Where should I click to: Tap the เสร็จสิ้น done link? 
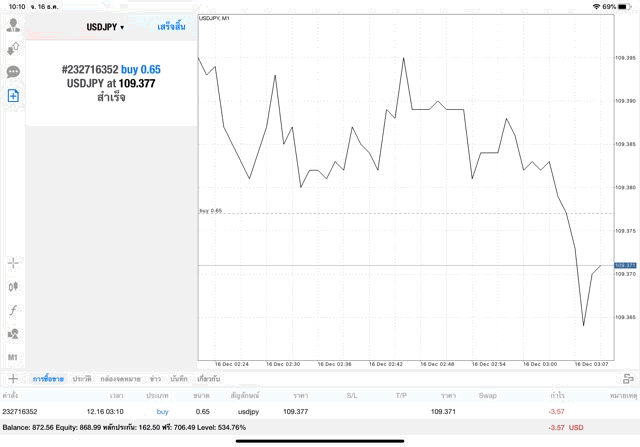tap(171, 27)
